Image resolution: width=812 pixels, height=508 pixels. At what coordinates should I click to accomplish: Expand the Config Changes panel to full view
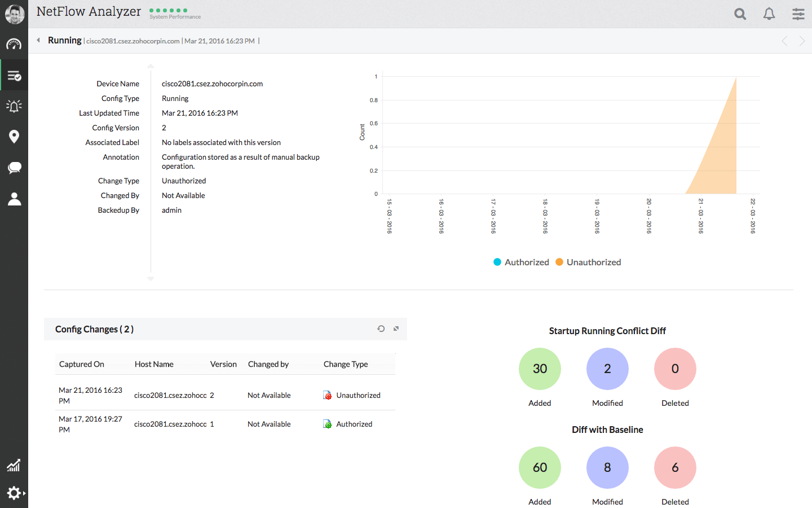[396, 329]
